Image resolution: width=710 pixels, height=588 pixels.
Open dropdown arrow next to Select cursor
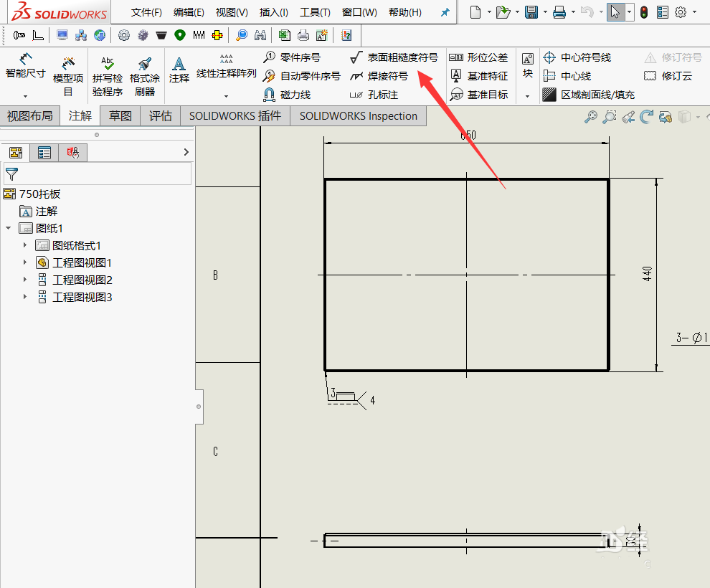point(629,12)
